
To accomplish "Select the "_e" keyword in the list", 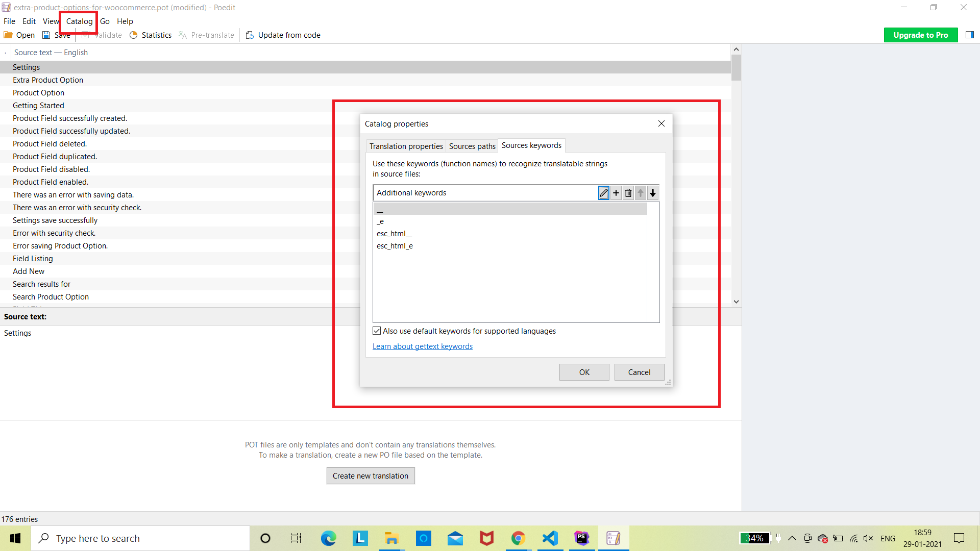I will 510,221.
